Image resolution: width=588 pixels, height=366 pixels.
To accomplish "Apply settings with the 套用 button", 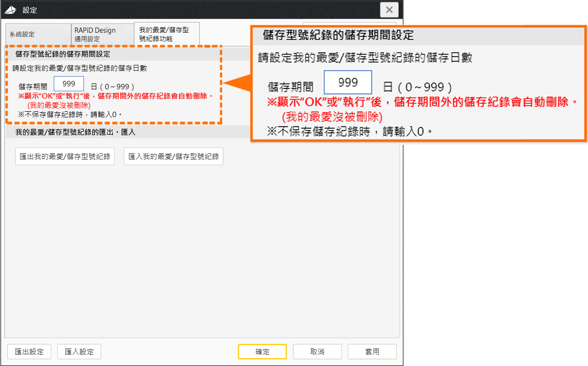I will (x=372, y=351).
